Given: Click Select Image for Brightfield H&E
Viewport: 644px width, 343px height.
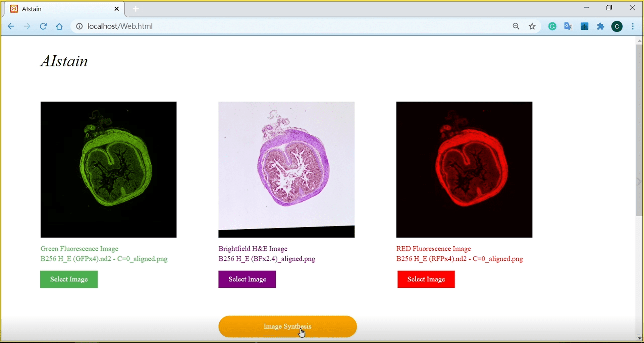Looking at the screenshot, I should tap(247, 279).
